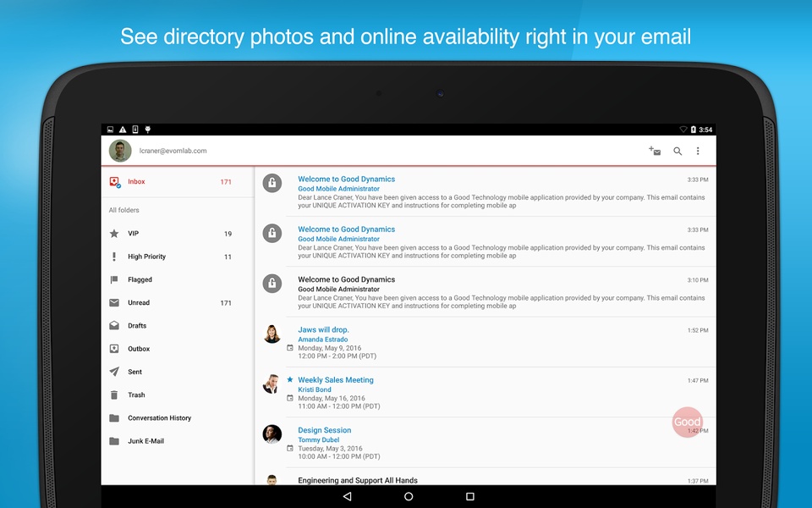Open the search magnifier icon
Viewport: 812px width, 508px height.
(x=678, y=151)
